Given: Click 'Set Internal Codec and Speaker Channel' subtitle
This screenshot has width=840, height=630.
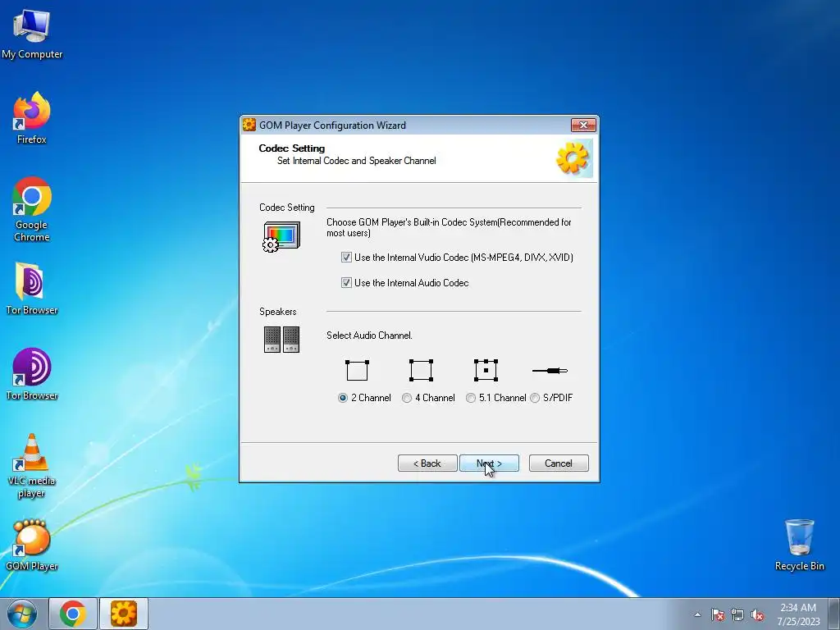Looking at the screenshot, I should (x=356, y=161).
